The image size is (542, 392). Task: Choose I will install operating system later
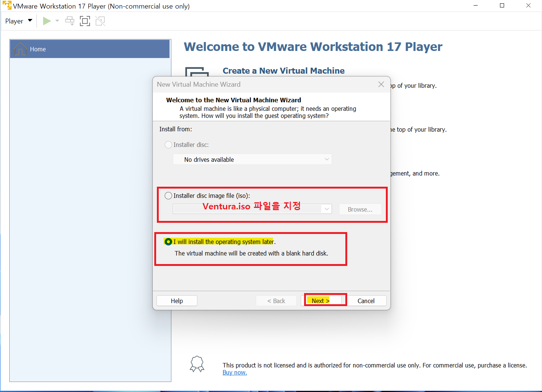tap(168, 242)
